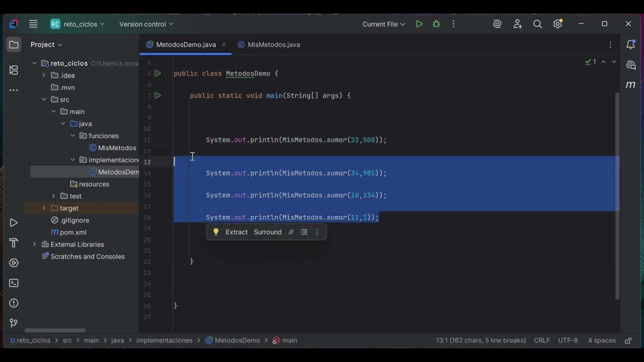This screenshot has height=362, width=644.
Task: Run MetodosDemo class from gutter line 5
Action: coord(157,73)
